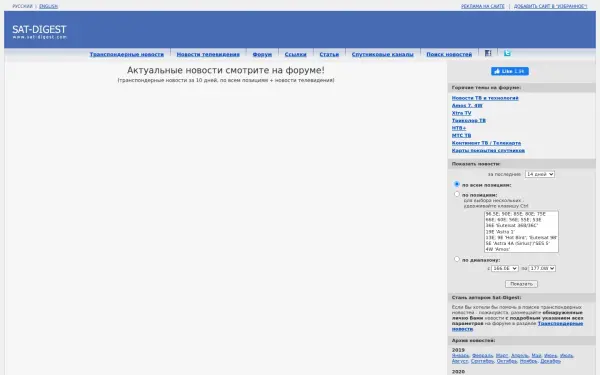Switch the site language to ENGLISH
Image resolution: width=600 pixels, height=375 pixels.
(49, 6)
